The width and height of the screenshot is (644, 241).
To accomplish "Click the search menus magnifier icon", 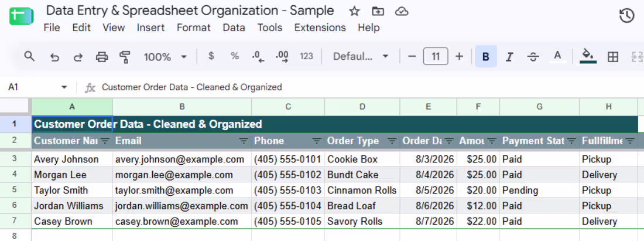I will click(29, 56).
